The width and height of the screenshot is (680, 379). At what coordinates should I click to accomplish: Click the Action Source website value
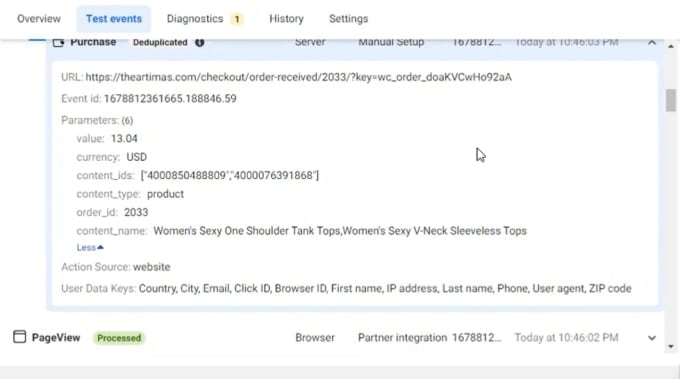[151, 267]
